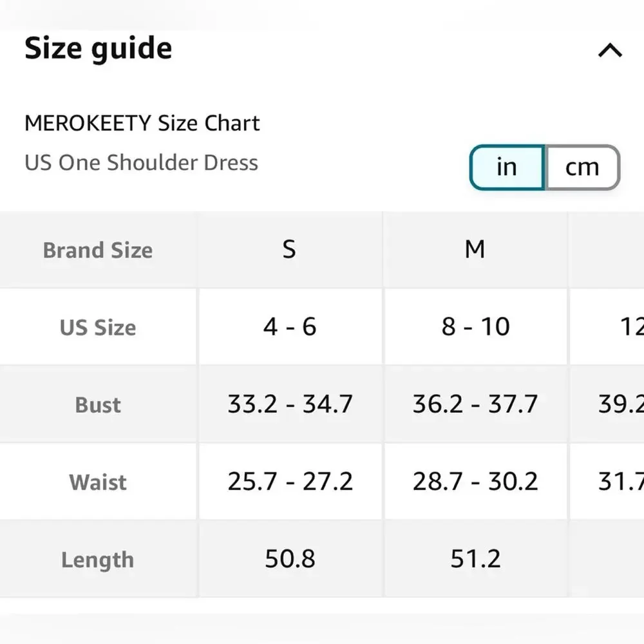Image resolution: width=644 pixels, height=644 pixels.
Task: Select the S size column header
Action: coord(289,249)
